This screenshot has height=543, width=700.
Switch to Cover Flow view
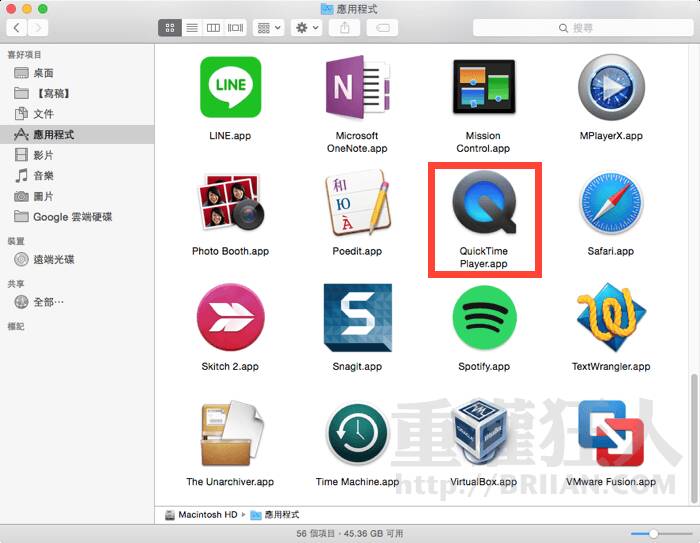pyautogui.click(x=235, y=28)
